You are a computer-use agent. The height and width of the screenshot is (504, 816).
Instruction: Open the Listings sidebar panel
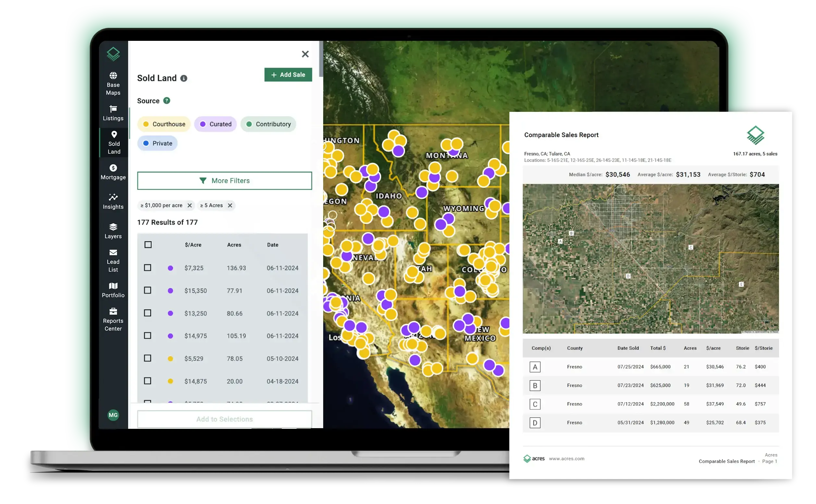point(113,113)
